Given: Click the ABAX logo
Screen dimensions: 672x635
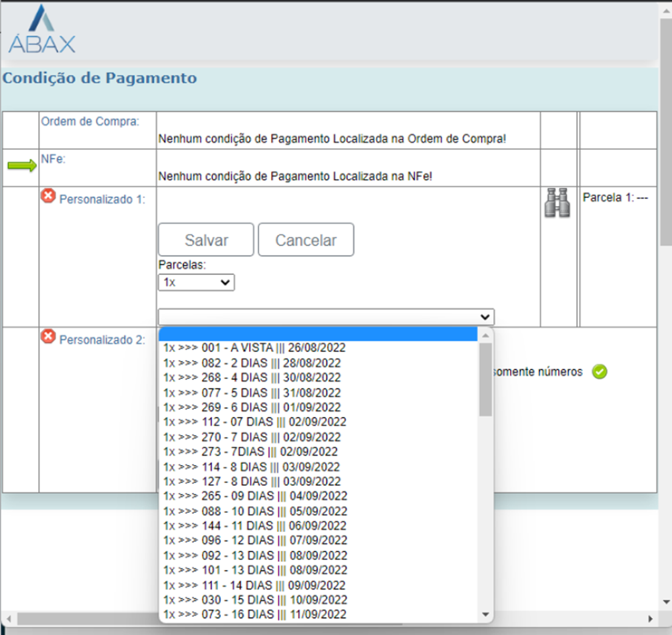Looking at the screenshot, I should coord(41,30).
